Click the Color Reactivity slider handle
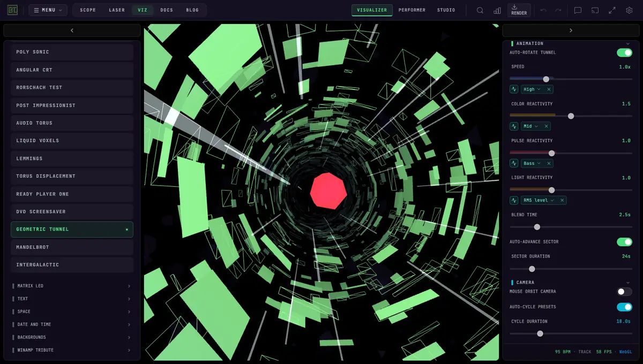 (x=571, y=116)
